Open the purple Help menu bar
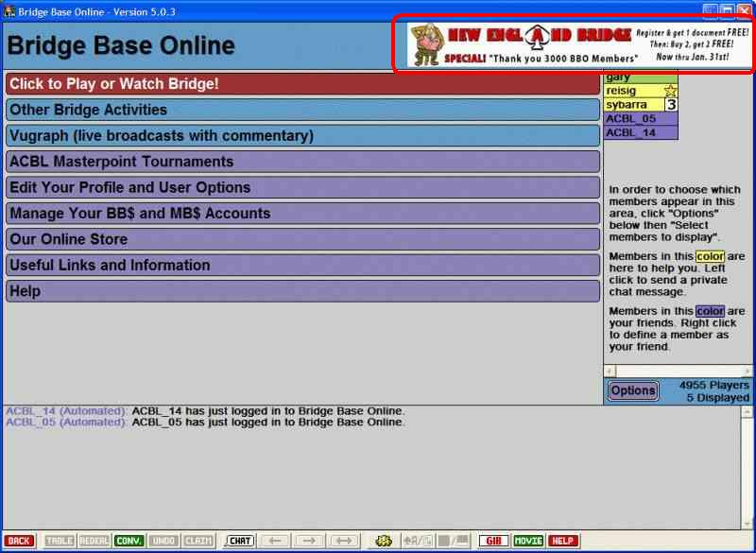This screenshot has height=553, width=756. [302, 291]
